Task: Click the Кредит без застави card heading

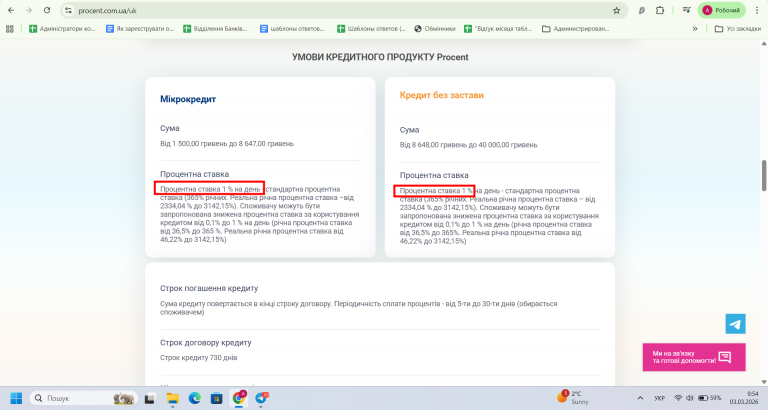Action: click(442, 95)
